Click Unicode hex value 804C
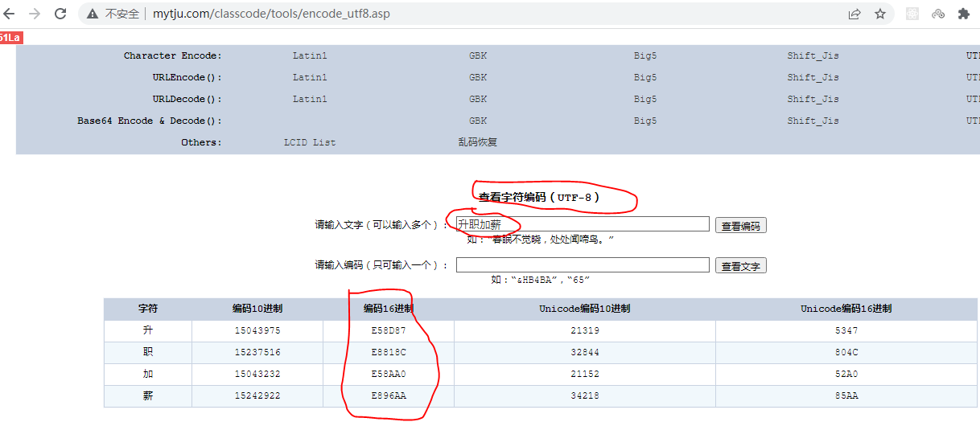Viewport: 980px width, 426px height. [x=846, y=352]
